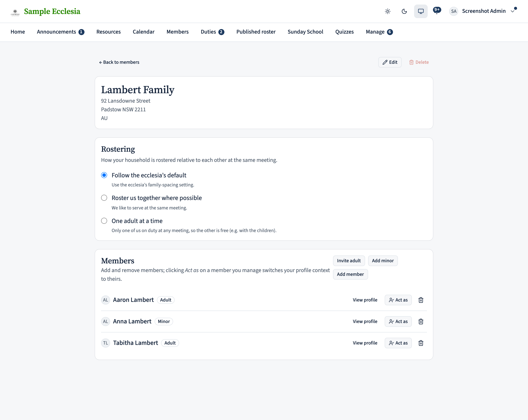The width and height of the screenshot is (528, 420).
Task: Select Follow the ecclesia's default option
Action: tap(104, 175)
